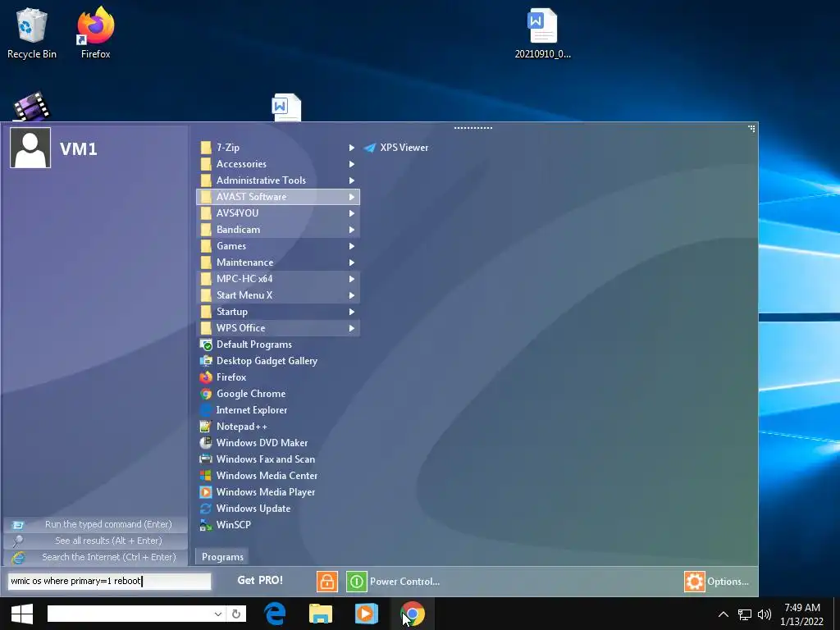Open the Start Menu X folder
The width and height of the screenshot is (840, 630).
(278, 295)
